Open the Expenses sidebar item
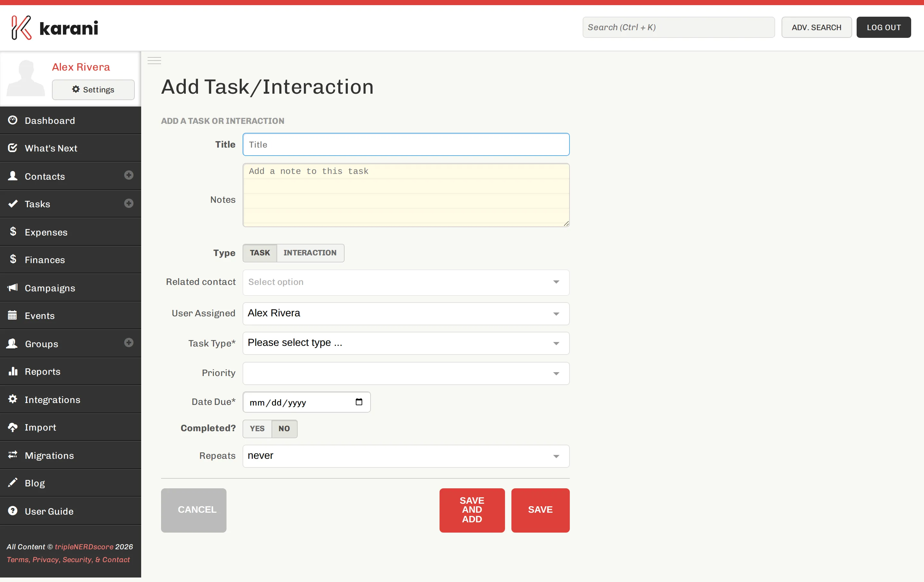The height and width of the screenshot is (582, 924). coord(71,232)
